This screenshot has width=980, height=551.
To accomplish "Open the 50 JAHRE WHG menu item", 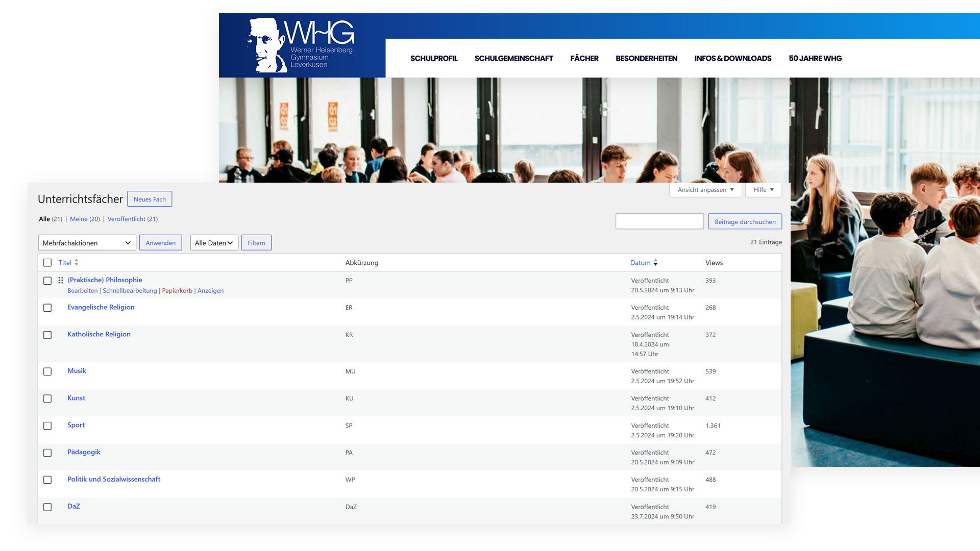I will click(815, 58).
